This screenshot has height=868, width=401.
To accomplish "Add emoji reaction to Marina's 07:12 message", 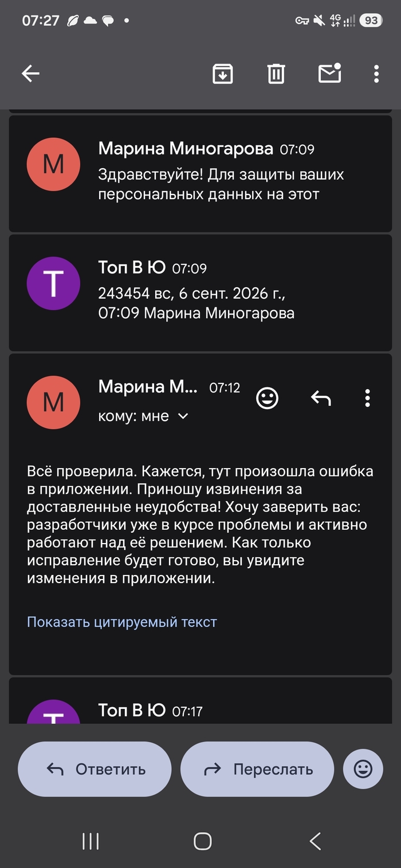I will pos(267,398).
